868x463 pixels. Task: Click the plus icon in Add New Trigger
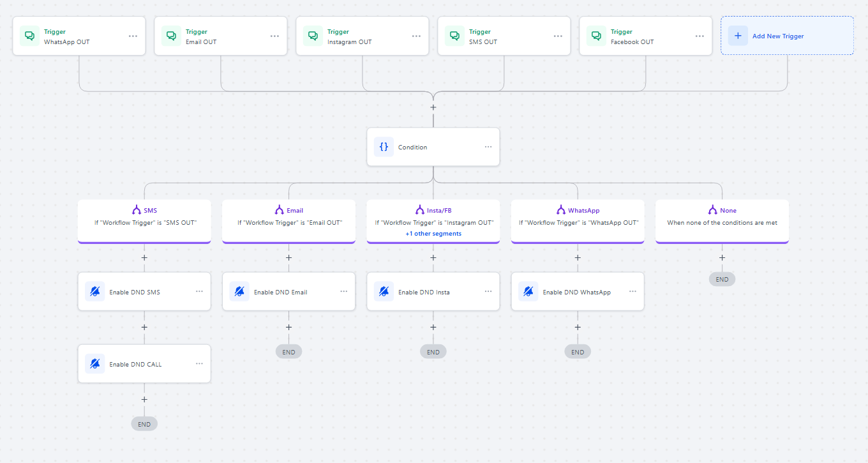click(738, 36)
